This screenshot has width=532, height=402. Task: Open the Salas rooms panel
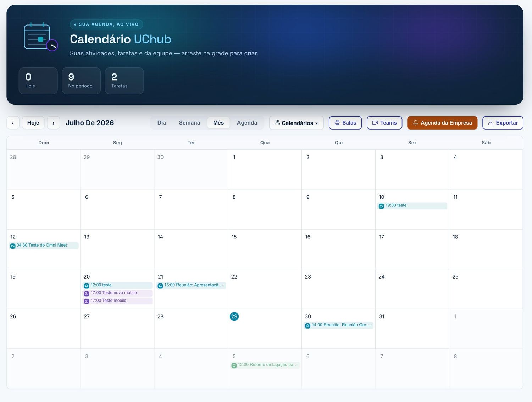(x=345, y=123)
